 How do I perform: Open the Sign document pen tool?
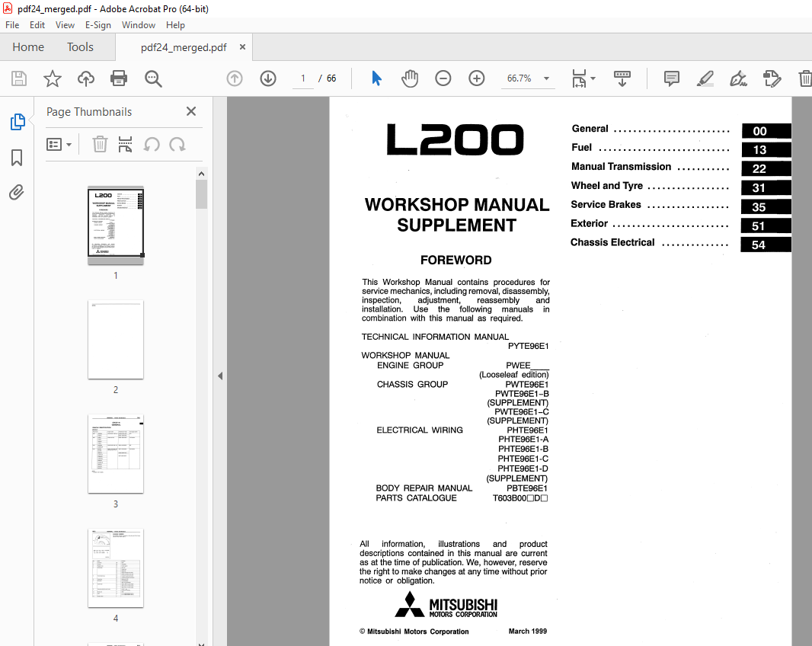[x=738, y=78]
